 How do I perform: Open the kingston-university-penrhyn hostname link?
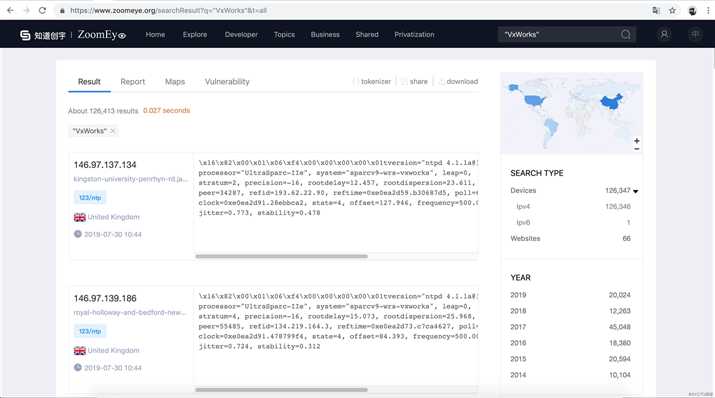click(130, 179)
